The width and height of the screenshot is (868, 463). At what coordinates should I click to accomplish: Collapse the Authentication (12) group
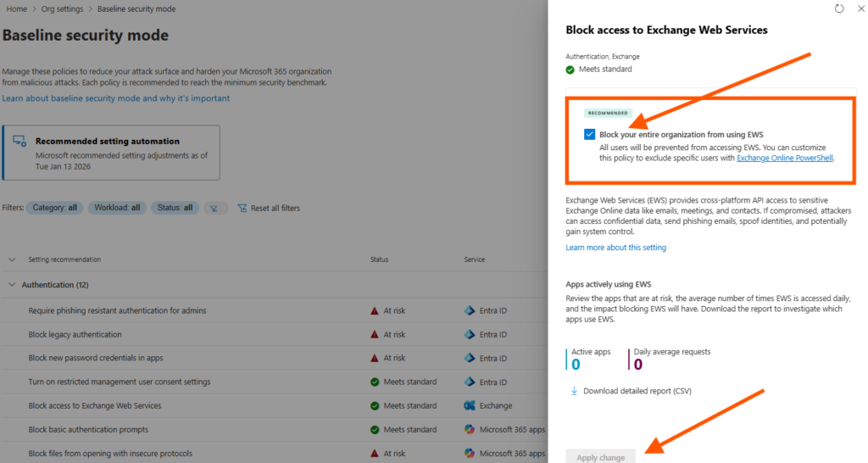[12, 285]
